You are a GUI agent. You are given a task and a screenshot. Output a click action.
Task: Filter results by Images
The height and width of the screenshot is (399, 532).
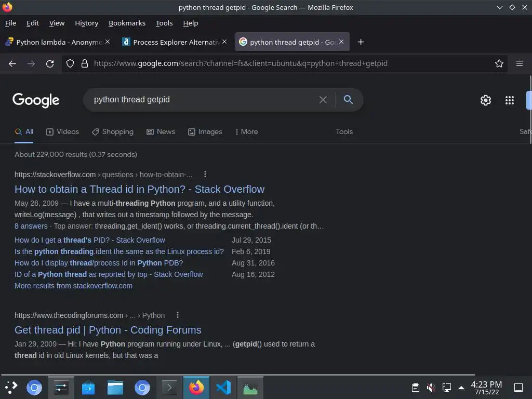pos(205,131)
